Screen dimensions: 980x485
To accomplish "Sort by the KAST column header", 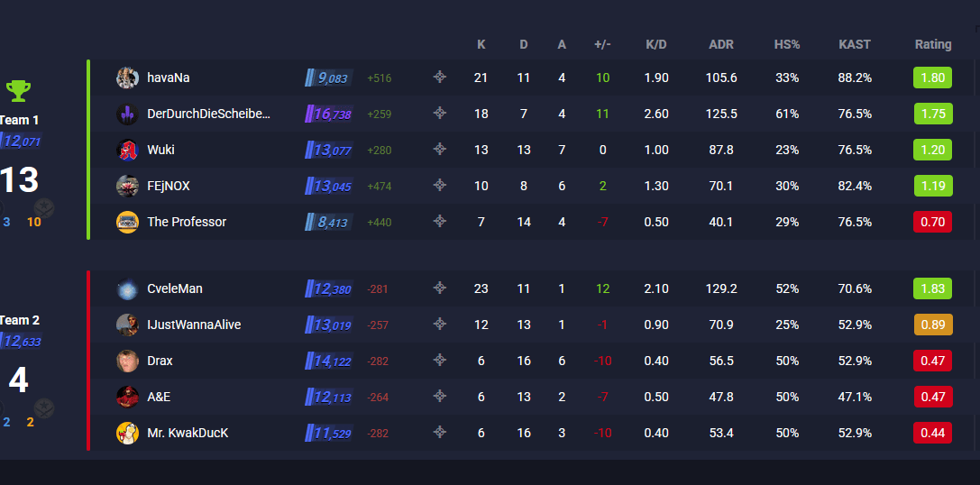I will click(855, 44).
